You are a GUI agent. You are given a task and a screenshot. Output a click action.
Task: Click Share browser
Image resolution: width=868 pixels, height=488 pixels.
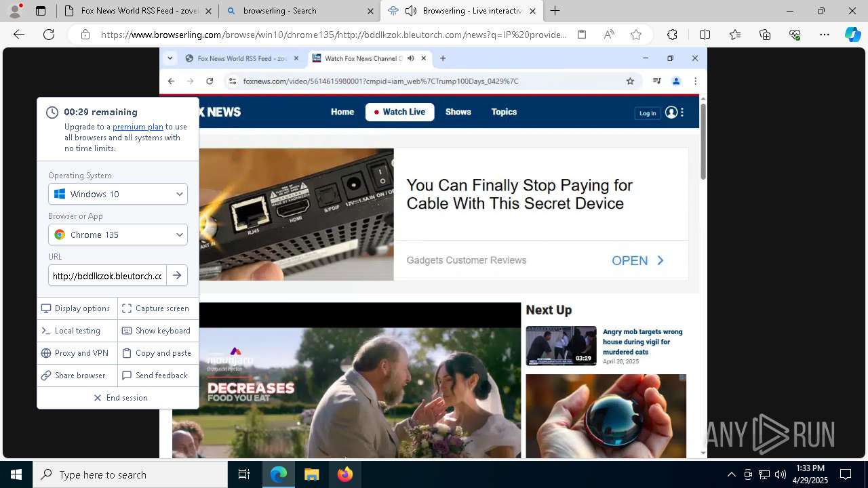(77, 375)
